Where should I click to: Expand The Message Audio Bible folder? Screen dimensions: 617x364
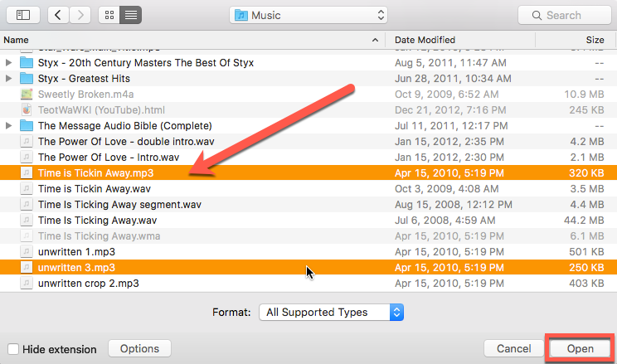[x=9, y=126]
